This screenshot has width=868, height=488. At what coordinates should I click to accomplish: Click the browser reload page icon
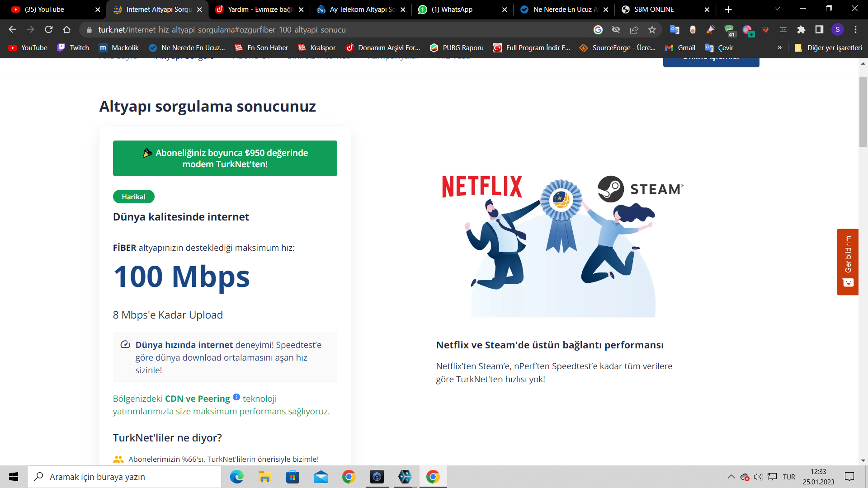tap(49, 30)
